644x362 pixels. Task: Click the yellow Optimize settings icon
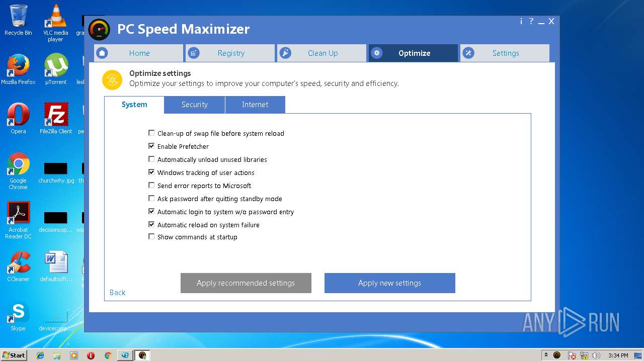[x=112, y=80]
